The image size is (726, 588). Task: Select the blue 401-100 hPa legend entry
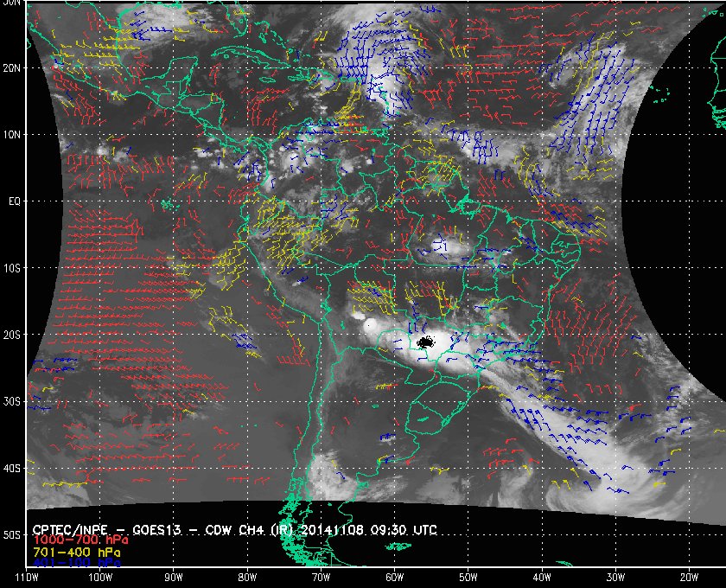pyautogui.click(x=77, y=563)
